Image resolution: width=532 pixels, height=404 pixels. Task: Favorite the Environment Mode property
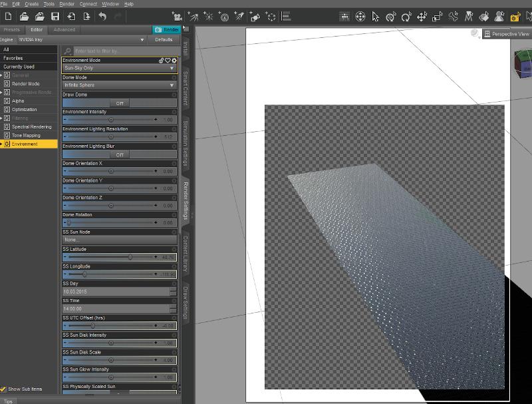click(x=168, y=61)
